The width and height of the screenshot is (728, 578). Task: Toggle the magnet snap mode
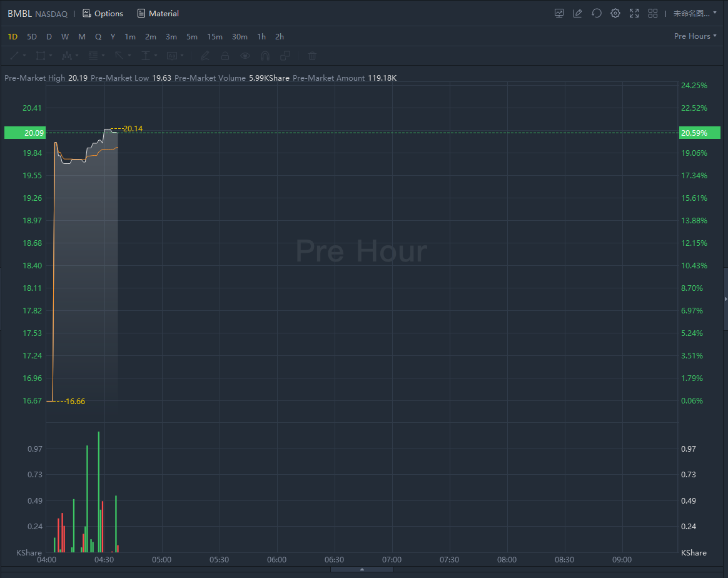(x=265, y=56)
